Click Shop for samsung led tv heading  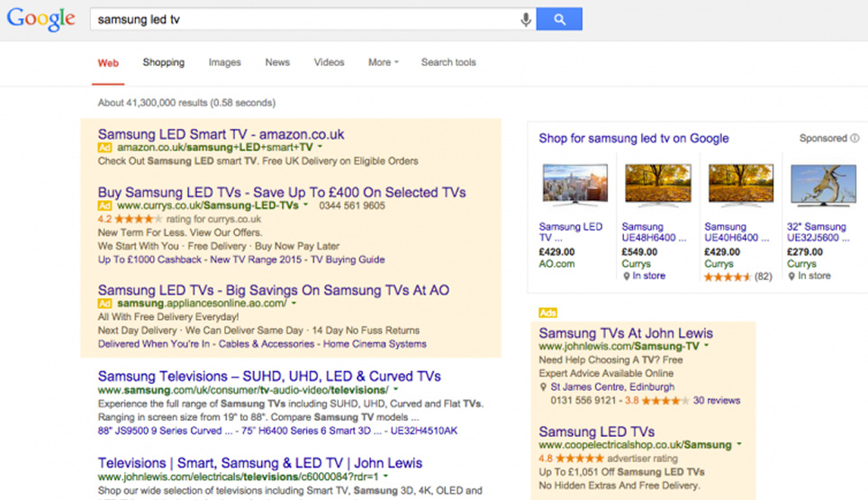pyautogui.click(x=634, y=139)
